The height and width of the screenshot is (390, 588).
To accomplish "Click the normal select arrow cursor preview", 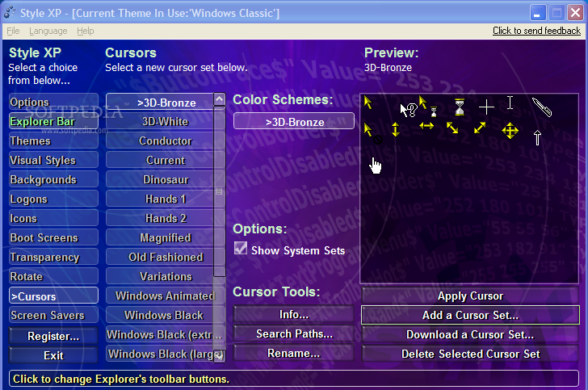I will click(x=367, y=103).
